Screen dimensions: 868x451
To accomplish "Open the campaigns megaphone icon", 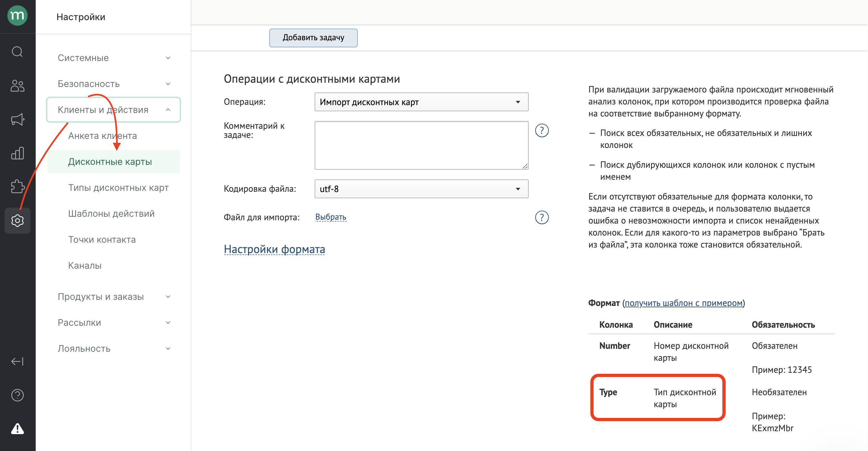I will (x=17, y=119).
